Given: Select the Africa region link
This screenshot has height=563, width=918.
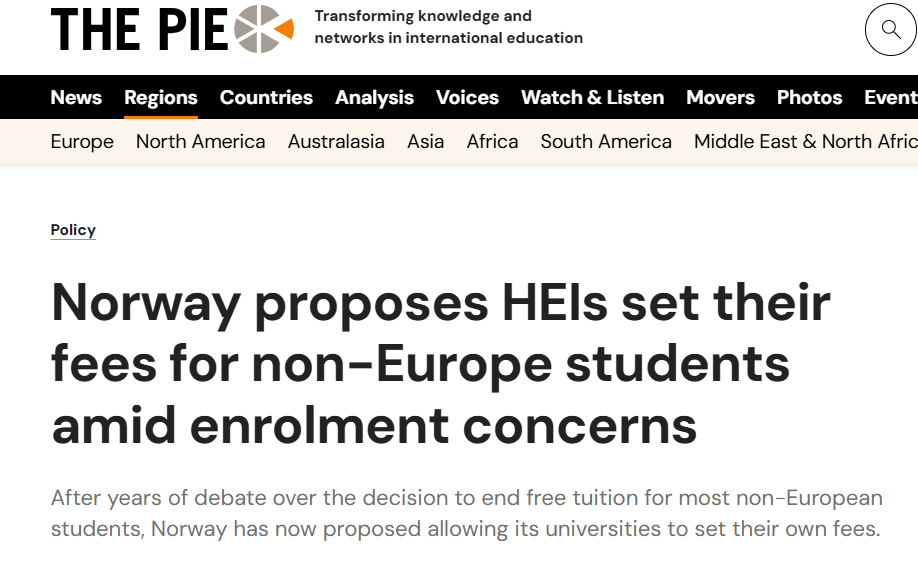Looking at the screenshot, I should click(x=492, y=142).
